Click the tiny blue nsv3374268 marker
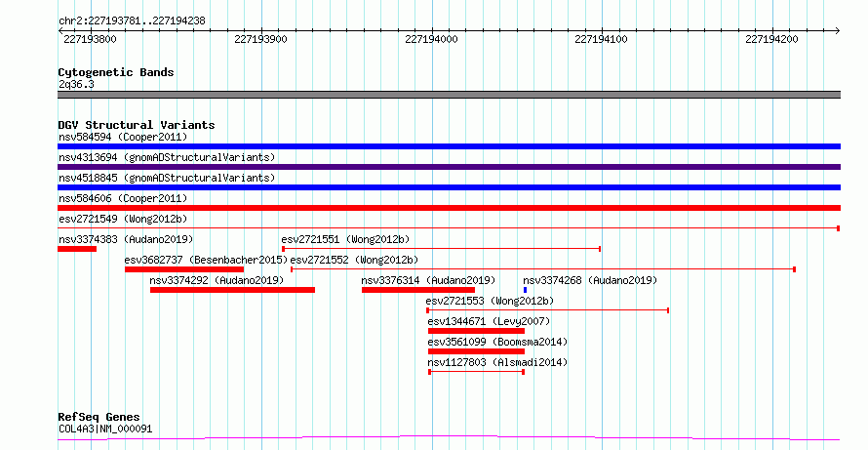 526,290
